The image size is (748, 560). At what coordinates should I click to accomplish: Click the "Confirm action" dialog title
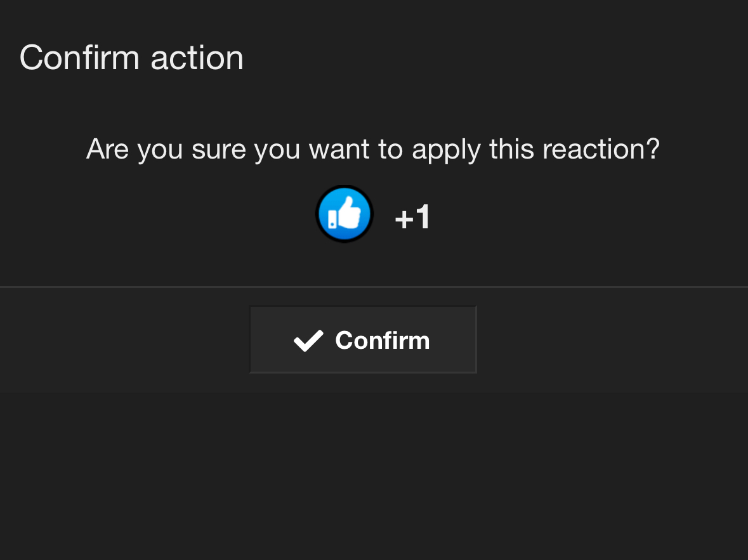pos(131,58)
